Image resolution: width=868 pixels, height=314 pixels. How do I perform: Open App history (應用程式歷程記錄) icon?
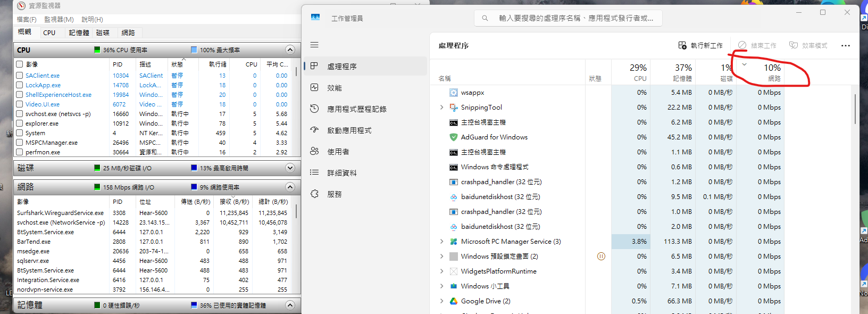pyautogui.click(x=314, y=109)
